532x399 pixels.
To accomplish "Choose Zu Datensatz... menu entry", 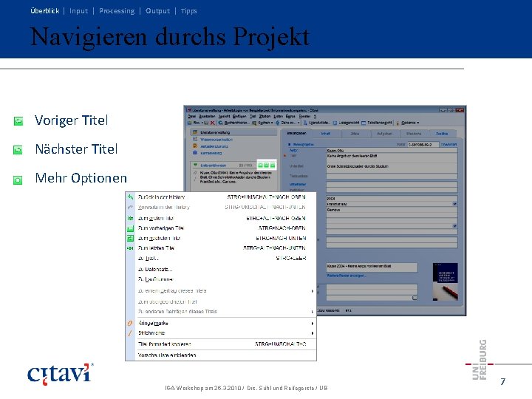I will point(221,270).
